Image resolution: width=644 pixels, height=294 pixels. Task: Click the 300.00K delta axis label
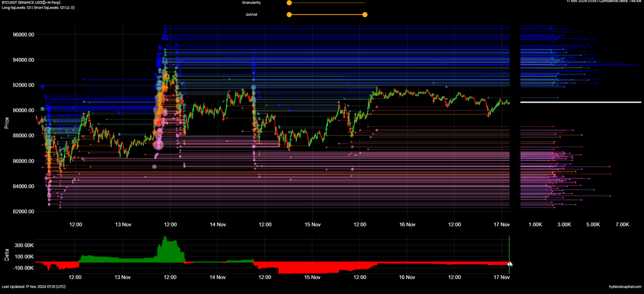pyautogui.click(x=24, y=245)
